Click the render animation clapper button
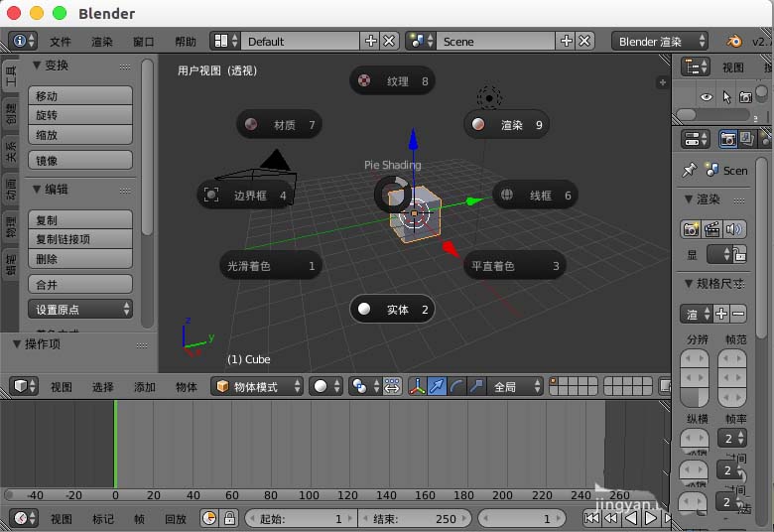Screen dimensions: 774x532 pos(711,228)
